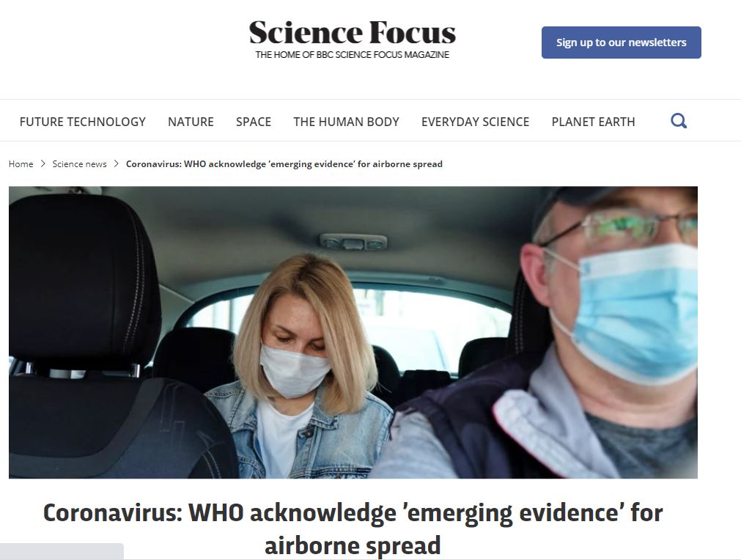The height and width of the screenshot is (560, 741).
Task: Go to the Nature section
Action: coord(191,122)
